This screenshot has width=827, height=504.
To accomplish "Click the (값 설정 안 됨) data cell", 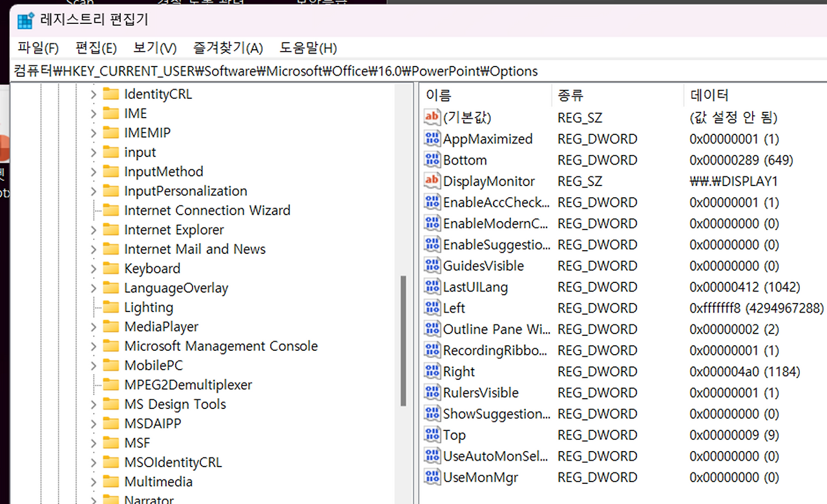I will pyautogui.click(x=733, y=117).
